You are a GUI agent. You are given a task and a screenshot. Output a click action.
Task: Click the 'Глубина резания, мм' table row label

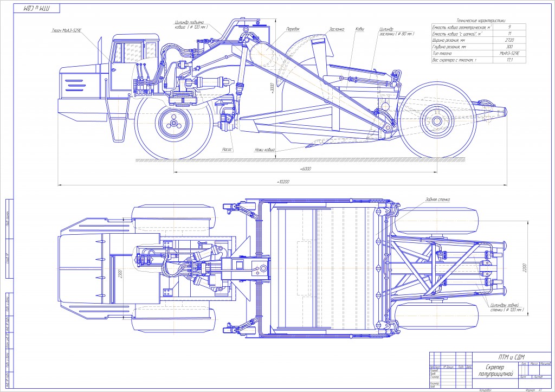[449, 47]
